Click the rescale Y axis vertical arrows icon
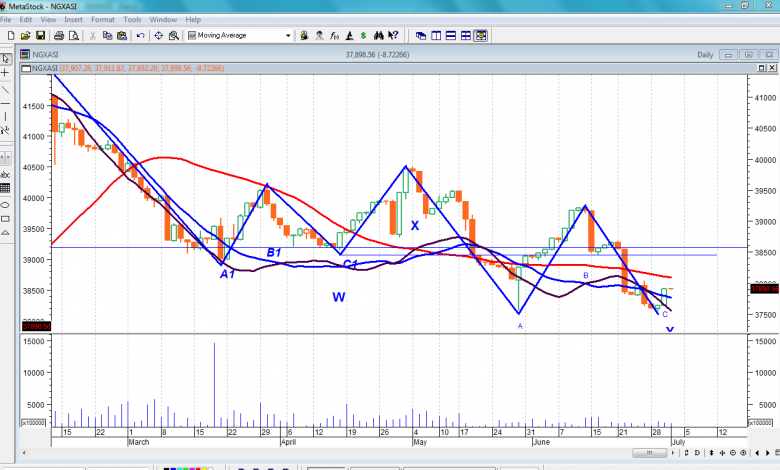780x470 pixels. (x=711, y=453)
